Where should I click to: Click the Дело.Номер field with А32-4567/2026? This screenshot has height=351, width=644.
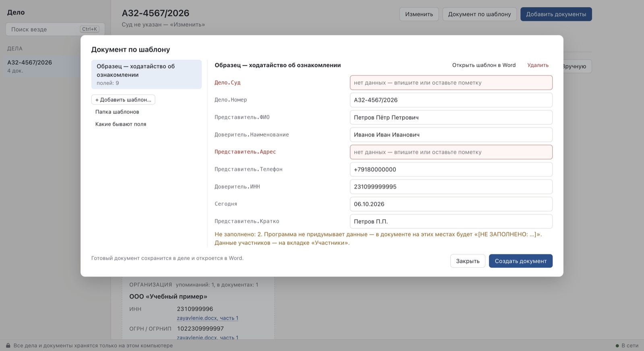[451, 100]
